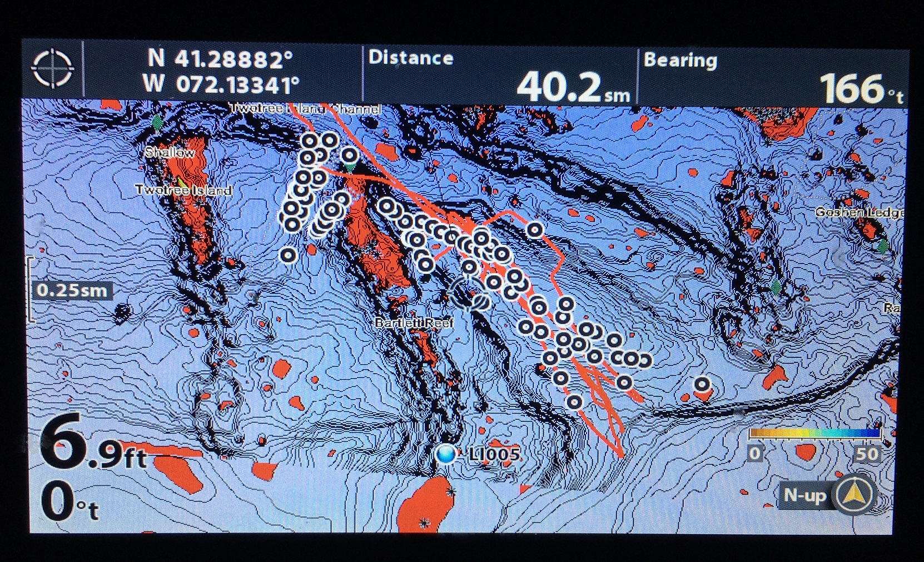This screenshot has height=562, width=924.
Task: Pick the isolated easternmost waypoint marker
Action: click(x=703, y=384)
